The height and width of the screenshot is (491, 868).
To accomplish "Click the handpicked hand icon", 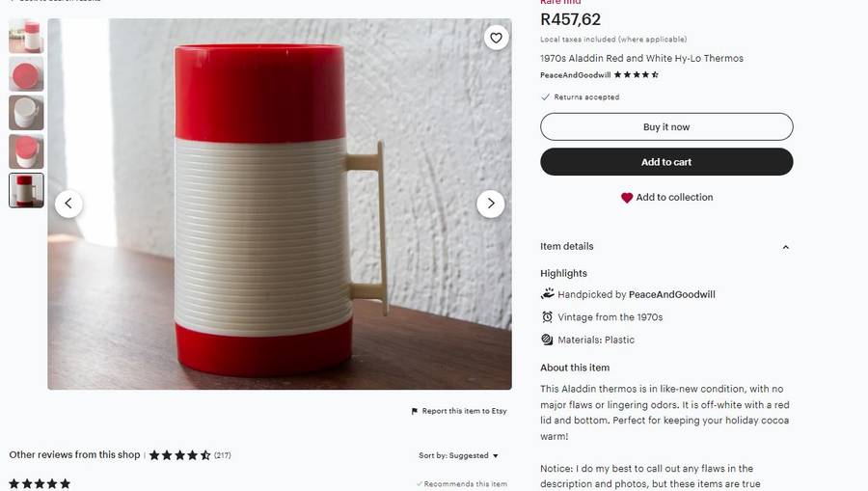I will pyautogui.click(x=547, y=294).
